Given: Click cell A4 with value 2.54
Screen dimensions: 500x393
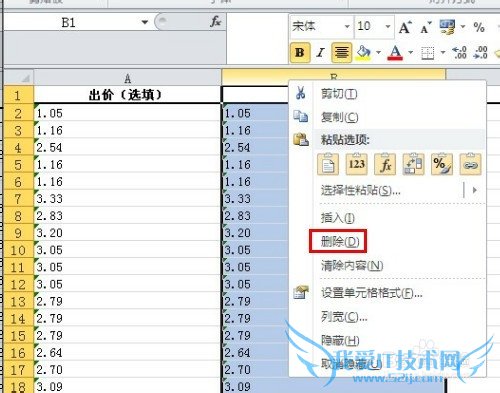Looking at the screenshot, I should [127, 147].
